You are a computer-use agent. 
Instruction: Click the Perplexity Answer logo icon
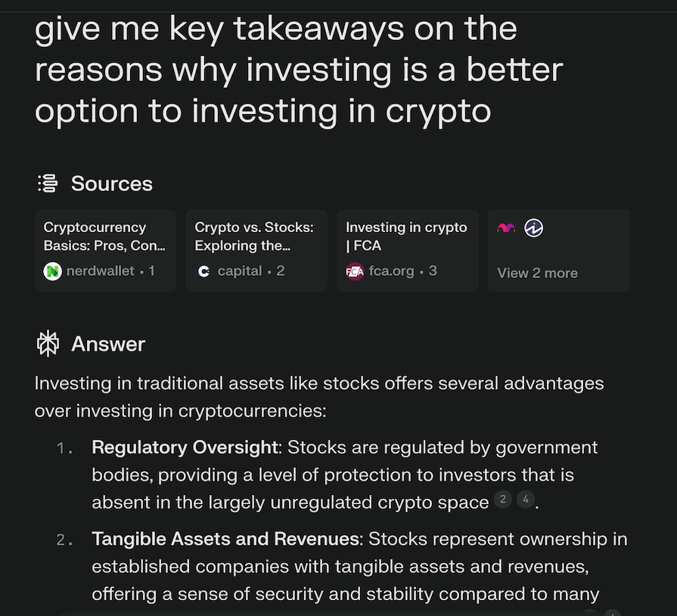click(48, 344)
